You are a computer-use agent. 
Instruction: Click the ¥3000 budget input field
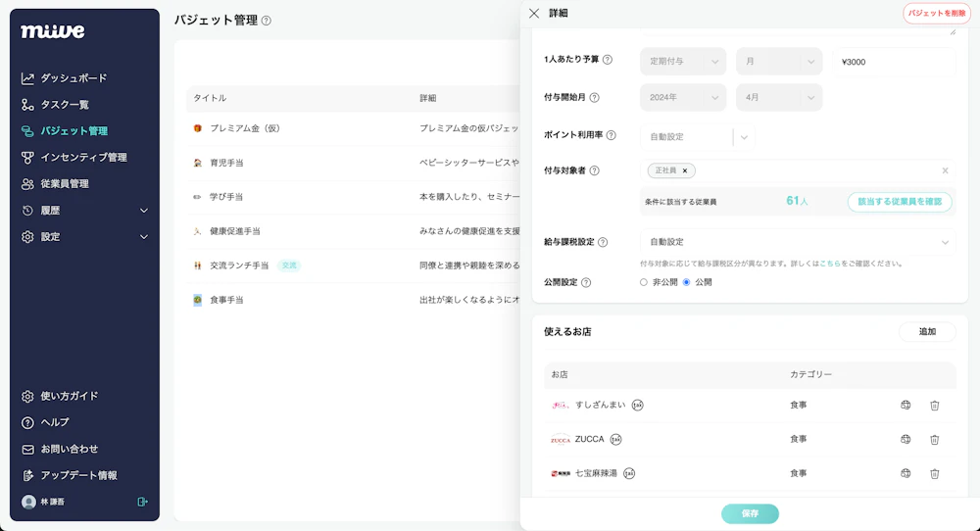[x=893, y=62]
